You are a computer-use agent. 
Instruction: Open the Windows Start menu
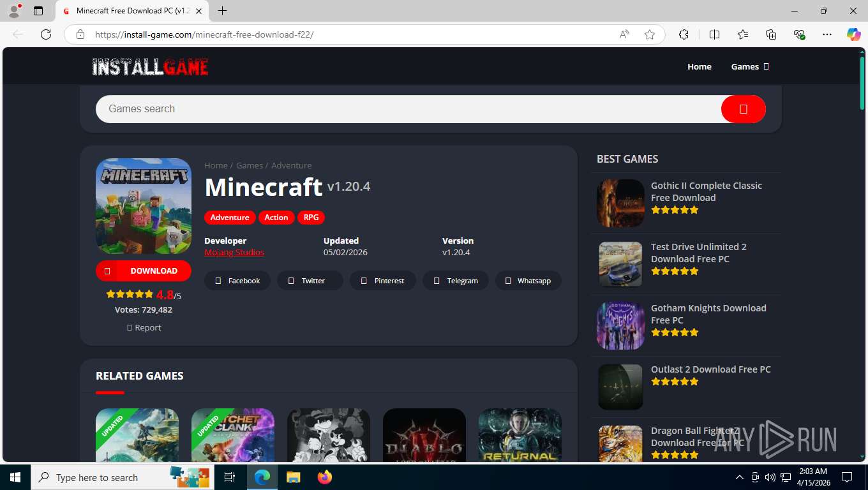(x=15, y=477)
